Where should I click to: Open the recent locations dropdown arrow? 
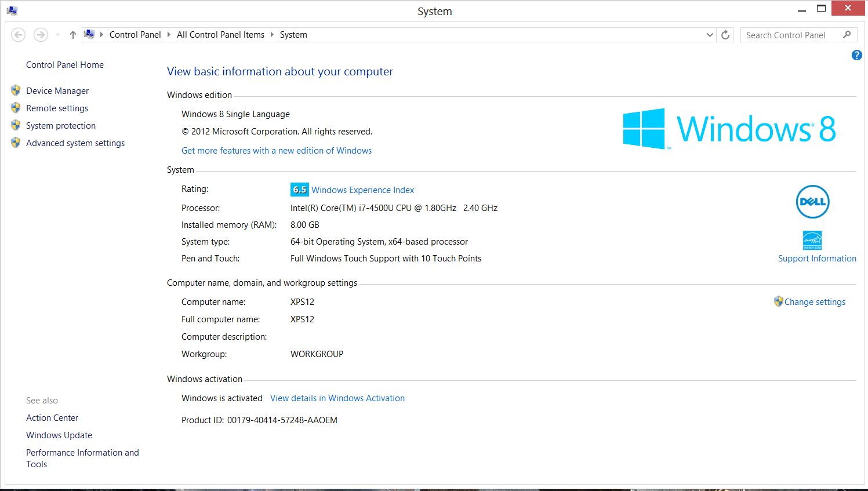point(57,35)
